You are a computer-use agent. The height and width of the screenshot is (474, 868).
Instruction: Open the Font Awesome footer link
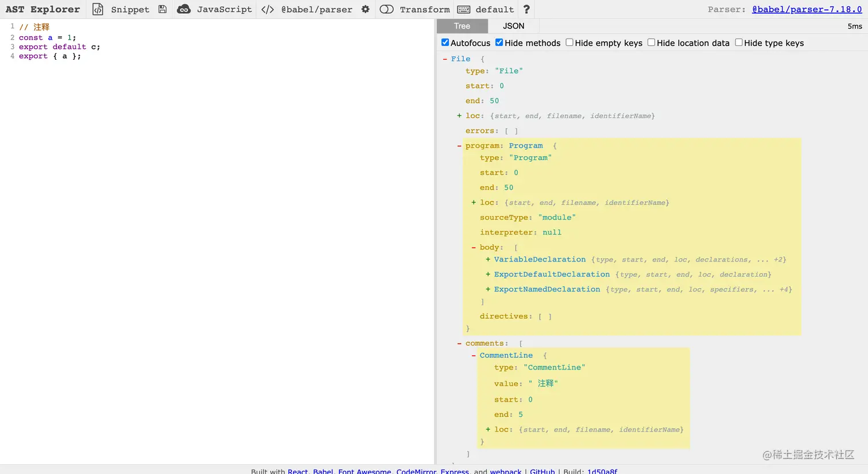point(365,471)
